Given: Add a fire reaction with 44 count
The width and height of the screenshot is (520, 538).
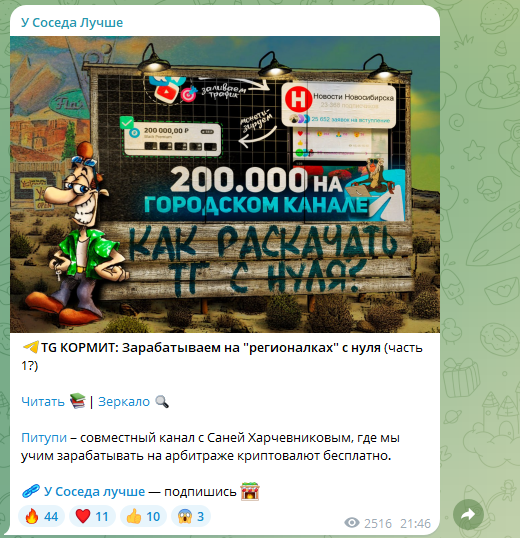Looking at the screenshot, I should (42, 516).
